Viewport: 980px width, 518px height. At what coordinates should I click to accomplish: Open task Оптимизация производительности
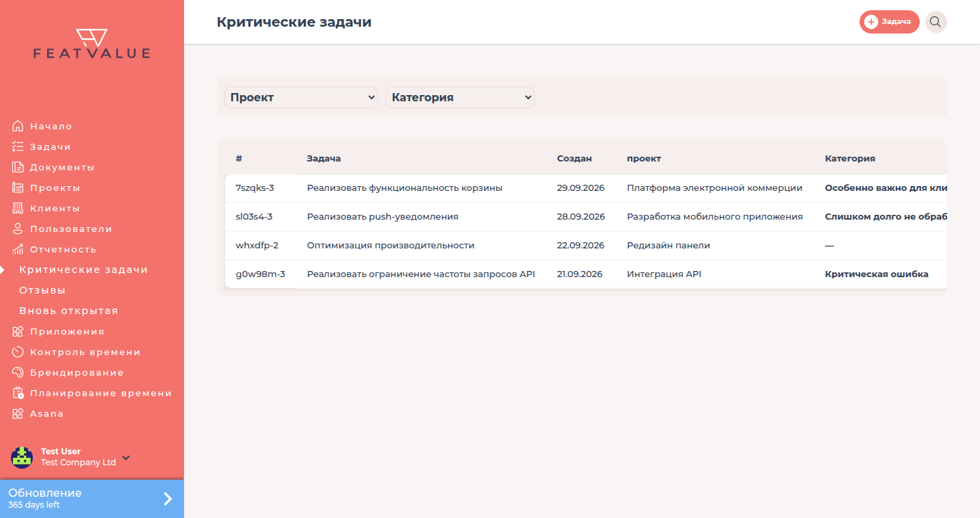[390, 245]
